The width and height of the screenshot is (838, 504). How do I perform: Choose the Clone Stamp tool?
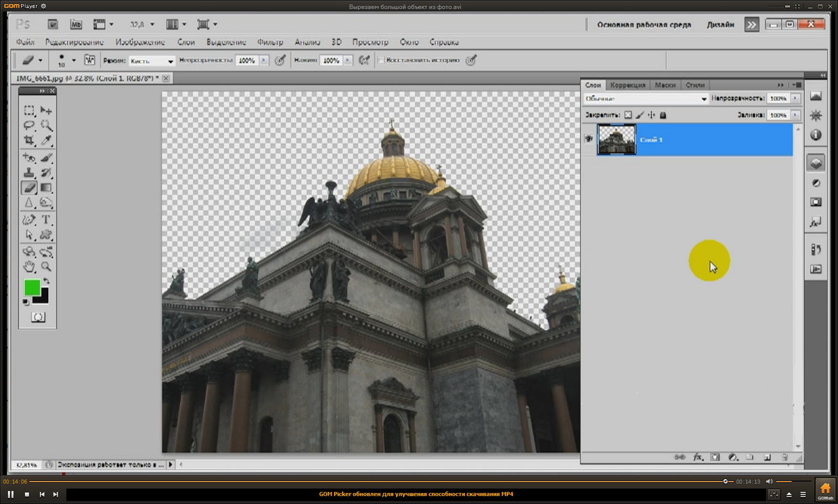pyautogui.click(x=29, y=173)
